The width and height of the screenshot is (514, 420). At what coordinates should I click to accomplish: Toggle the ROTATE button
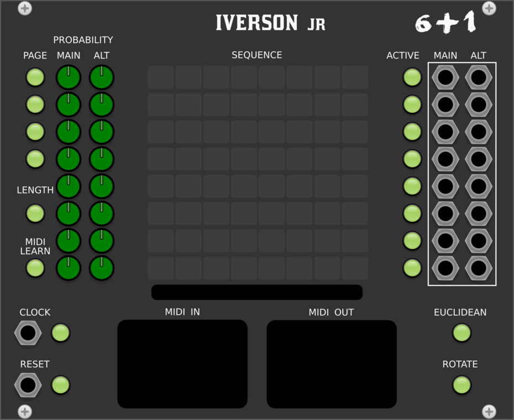461,385
